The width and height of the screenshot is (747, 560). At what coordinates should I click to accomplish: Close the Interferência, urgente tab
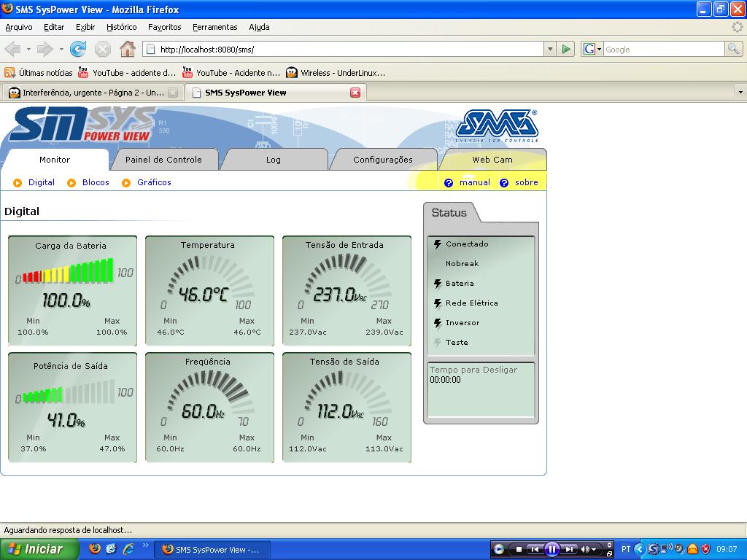[x=174, y=93]
